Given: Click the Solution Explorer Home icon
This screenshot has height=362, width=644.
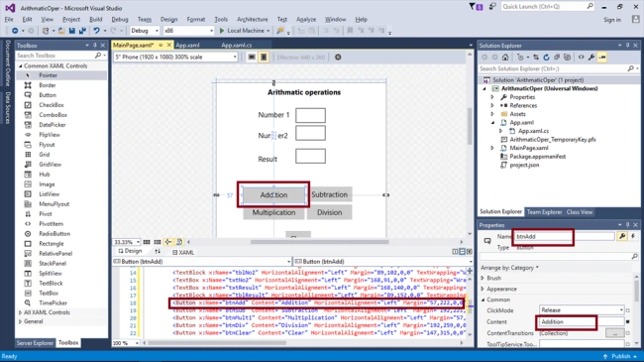Looking at the screenshot, I should [505, 58].
